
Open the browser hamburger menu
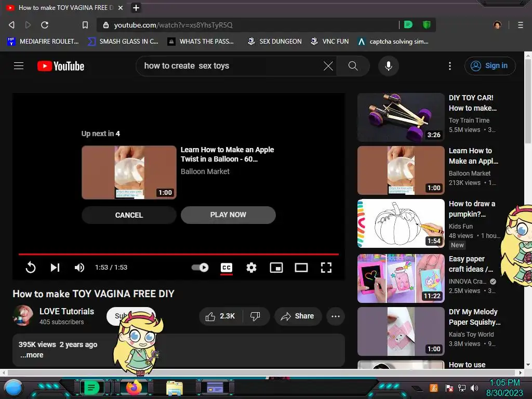pos(520,25)
